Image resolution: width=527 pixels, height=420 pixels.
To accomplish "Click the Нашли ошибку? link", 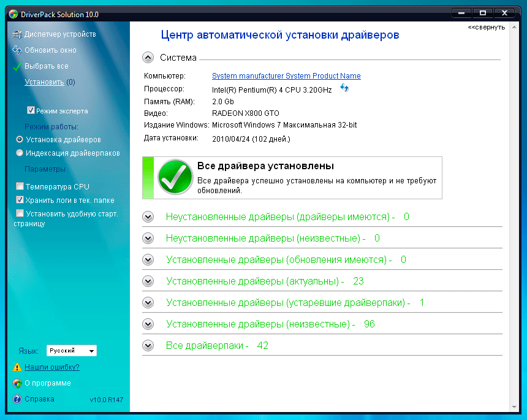I will (52, 367).
